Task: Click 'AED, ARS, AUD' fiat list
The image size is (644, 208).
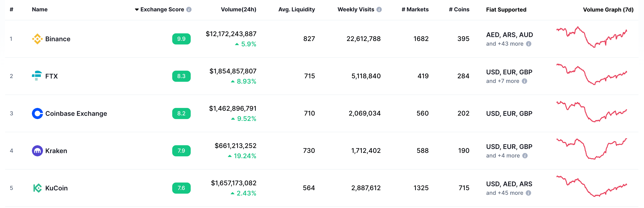Action: coord(509,35)
